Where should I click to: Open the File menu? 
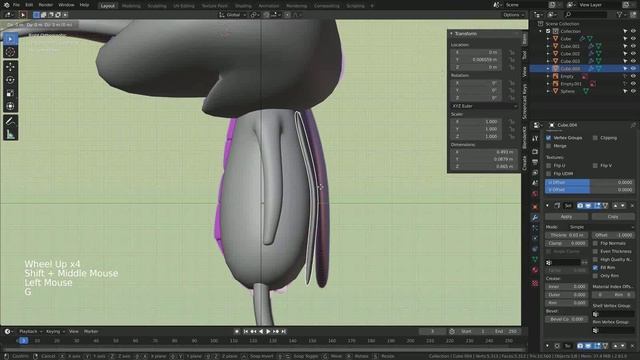click(16, 5)
